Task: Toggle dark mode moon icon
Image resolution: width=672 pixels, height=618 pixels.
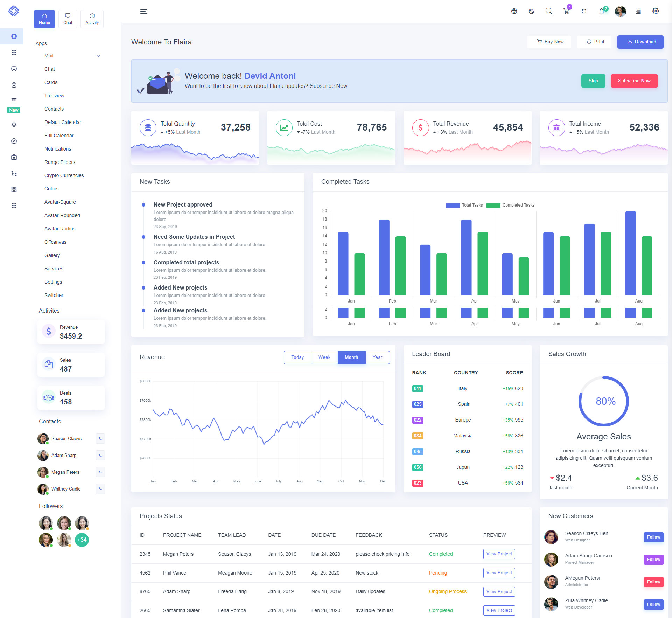Action: click(531, 11)
